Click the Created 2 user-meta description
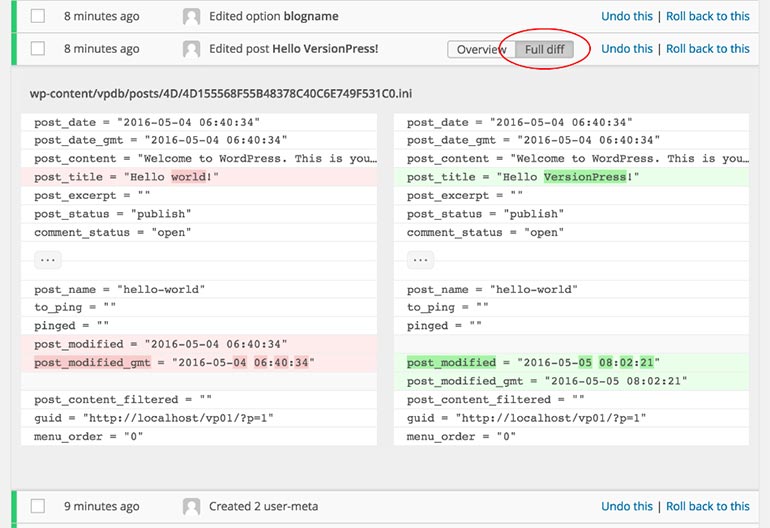The image size is (770, 528). pyautogui.click(x=263, y=506)
